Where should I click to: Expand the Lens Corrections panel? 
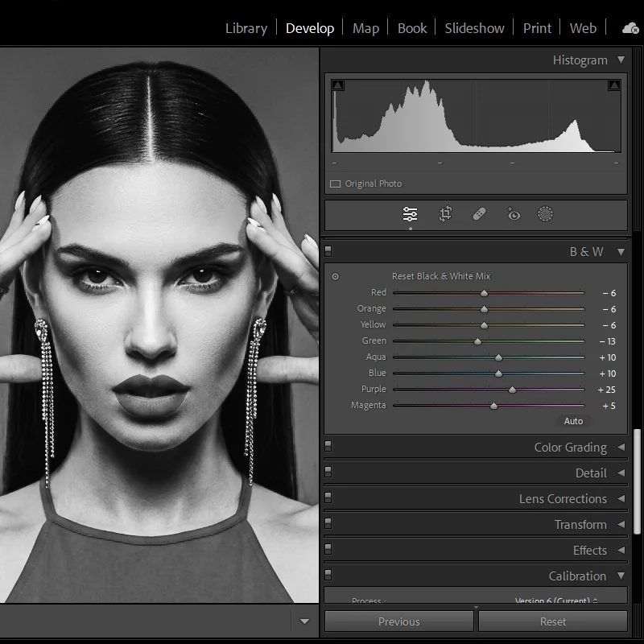pos(621,498)
